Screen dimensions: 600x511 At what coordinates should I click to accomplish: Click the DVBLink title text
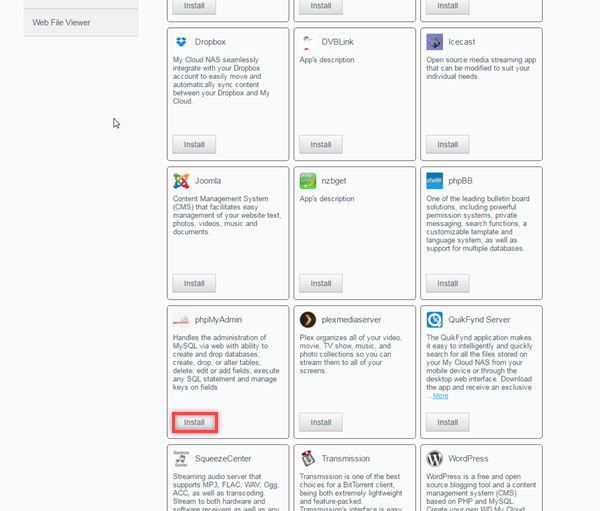coord(338,42)
